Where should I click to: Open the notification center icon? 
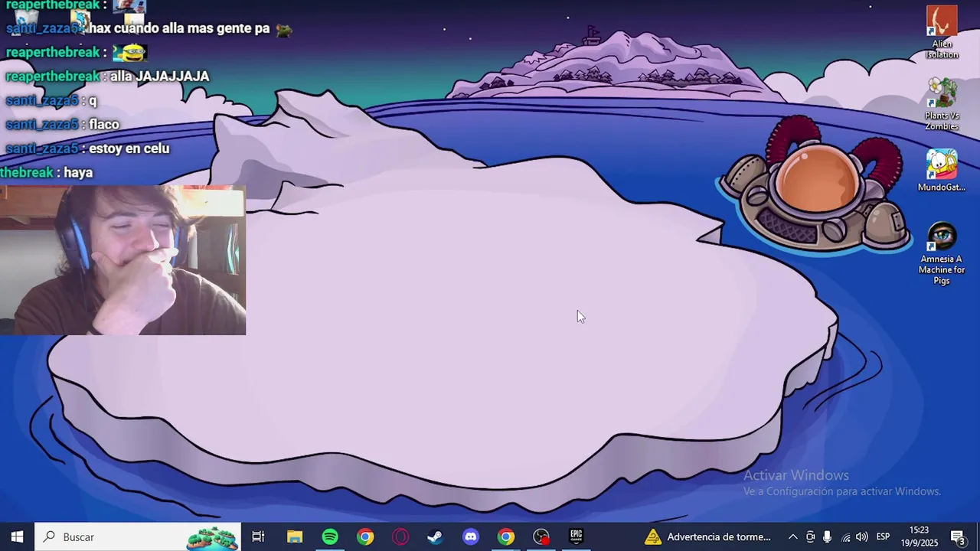tap(958, 536)
